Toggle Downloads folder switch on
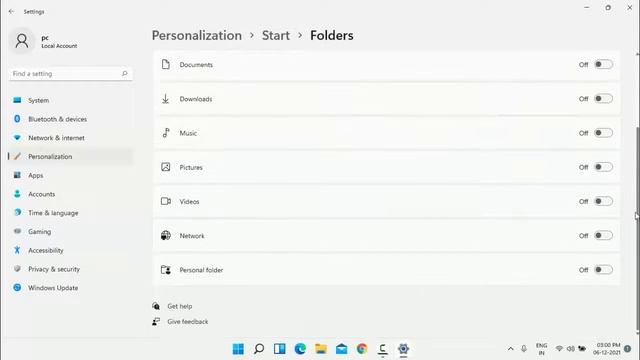 click(603, 98)
